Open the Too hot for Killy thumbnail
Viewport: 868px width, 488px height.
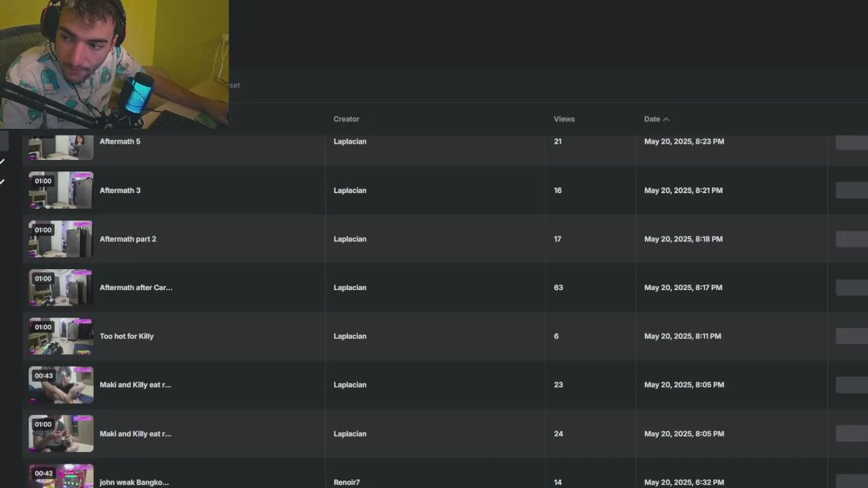(x=61, y=336)
